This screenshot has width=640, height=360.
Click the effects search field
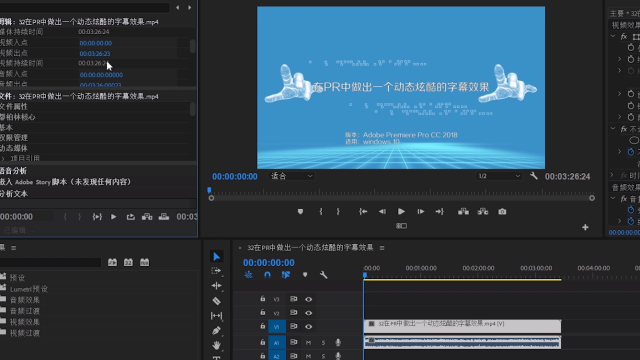click(50, 262)
